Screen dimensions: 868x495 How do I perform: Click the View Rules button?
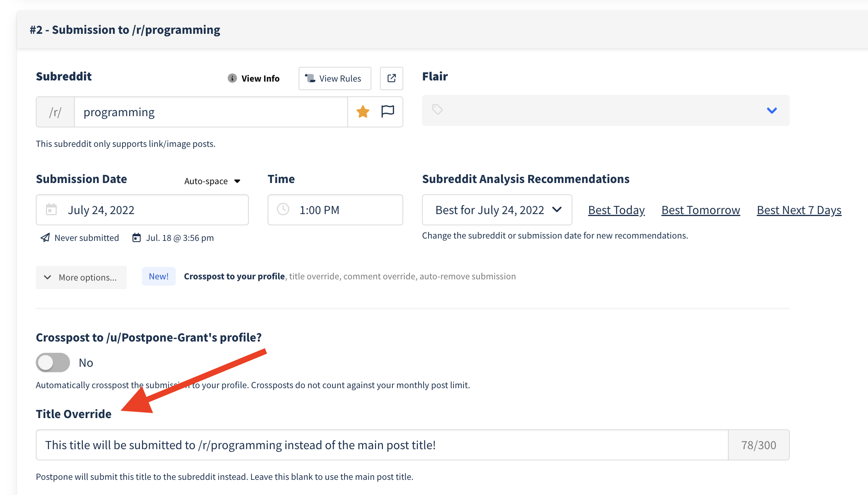pos(334,78)
